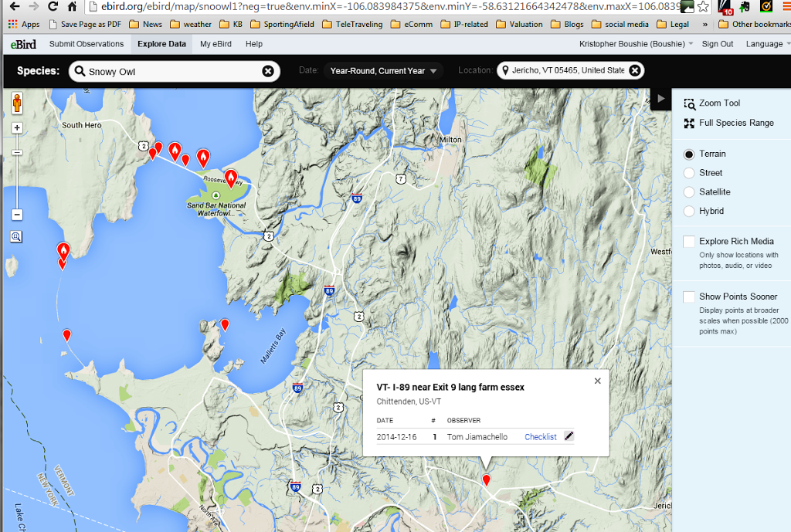The image size is (791, 532).
Task: Click the red marker beneath the info popup
Action: pyautogui.click(x=487, y=480)
